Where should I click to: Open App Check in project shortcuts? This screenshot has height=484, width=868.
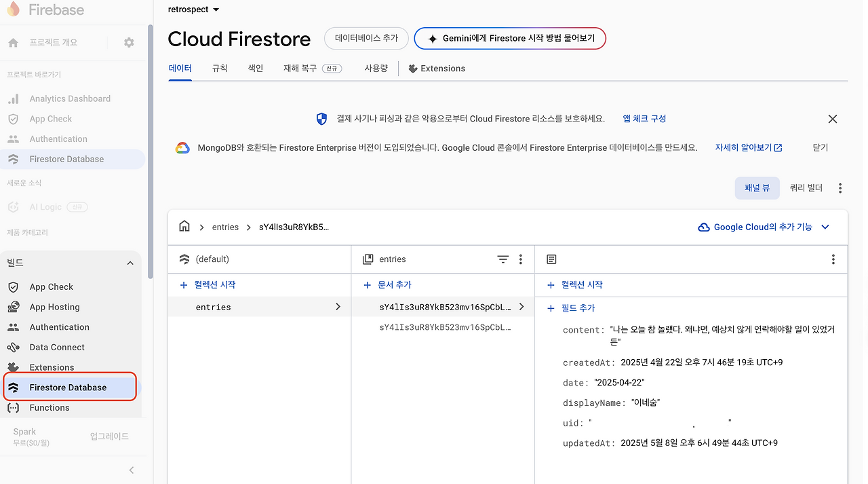[x=51, y=119]
